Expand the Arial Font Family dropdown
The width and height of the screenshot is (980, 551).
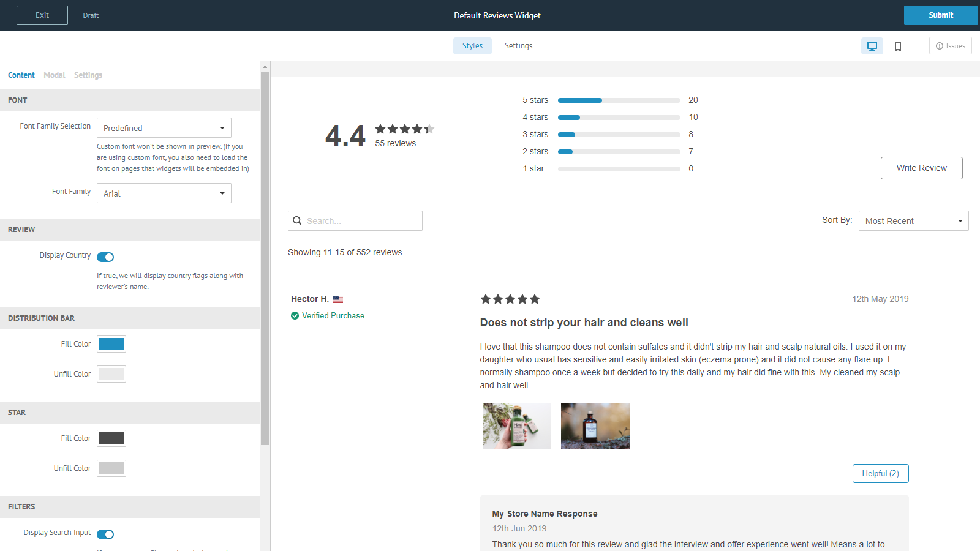[164, 193]
